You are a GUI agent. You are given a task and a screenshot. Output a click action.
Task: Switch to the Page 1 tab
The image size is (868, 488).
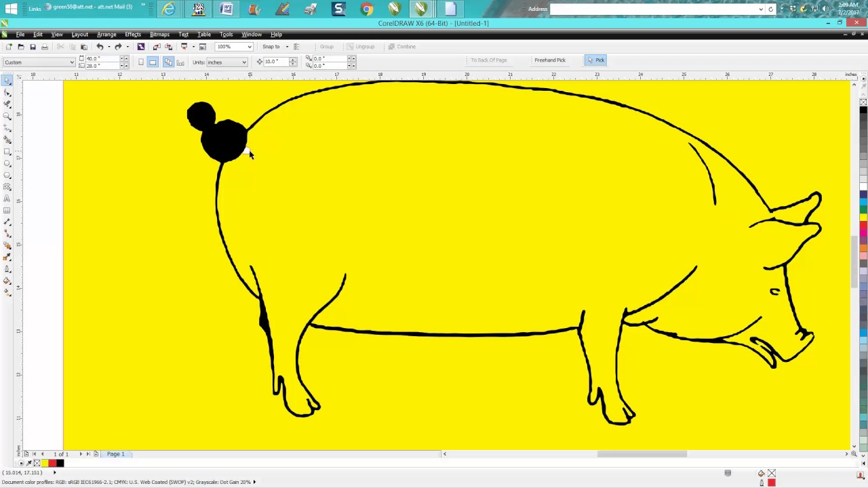point(115,454)
